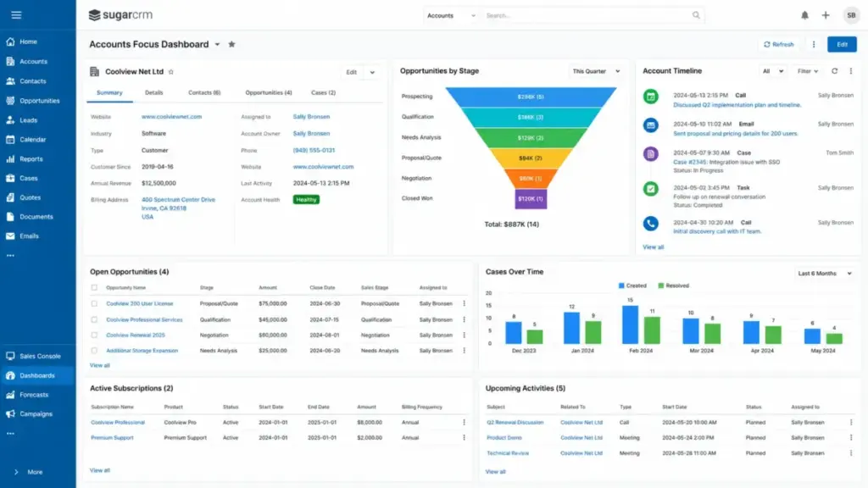Open the hamburger menu icon
Viewport: 868px width, 488px height.
pyautogui.click(x=16, y=15)
